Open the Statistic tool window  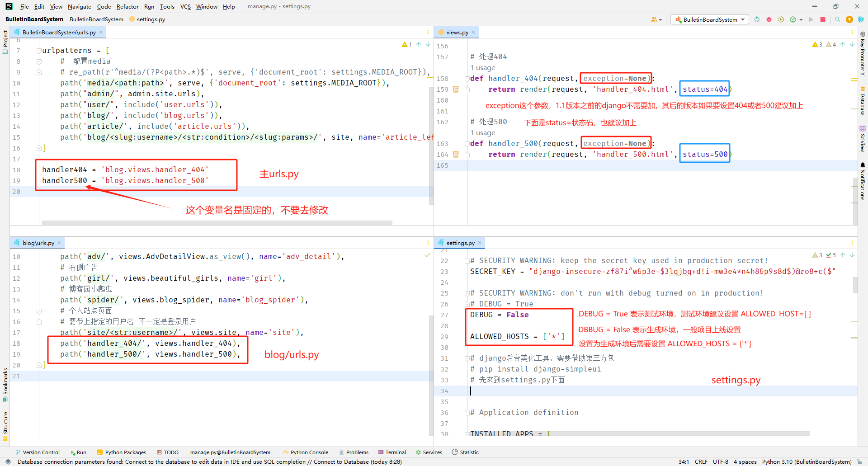(x=465, y=452)
